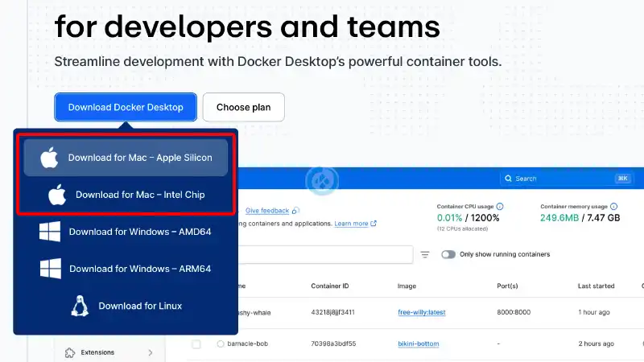Click the Extensions puzzle piece icon
The width and height of the screenshot is (644, 362).
point(70,352)
